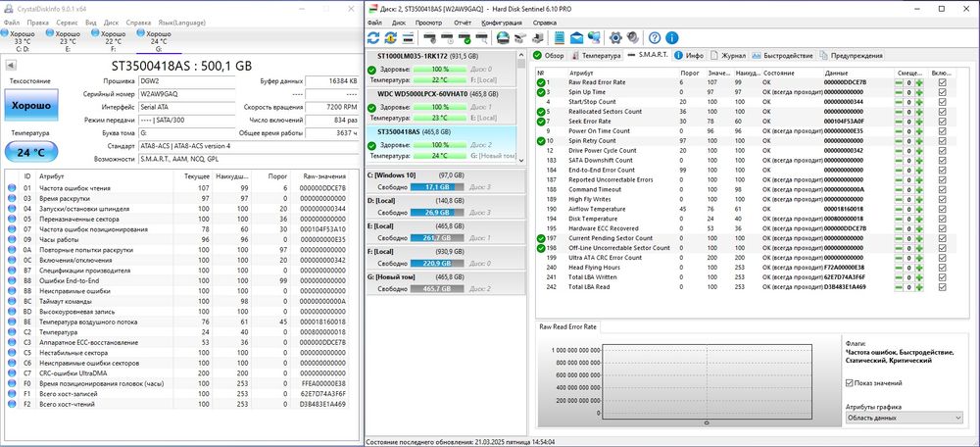The width and height of the screenshot is (980, 447).
Task: Open the 'Область данных' graph attribute dropdown
Action: click(904, 418)
